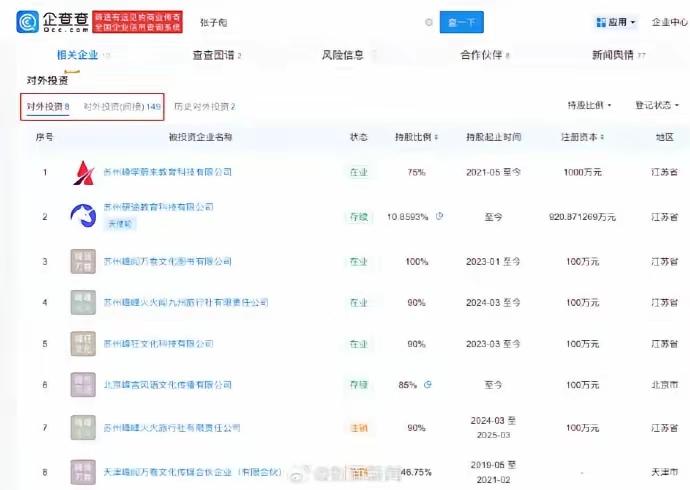This screenshot has width=690, height=490.
Task: Click the grey logo tile in row 5
Action: [83, 344]
